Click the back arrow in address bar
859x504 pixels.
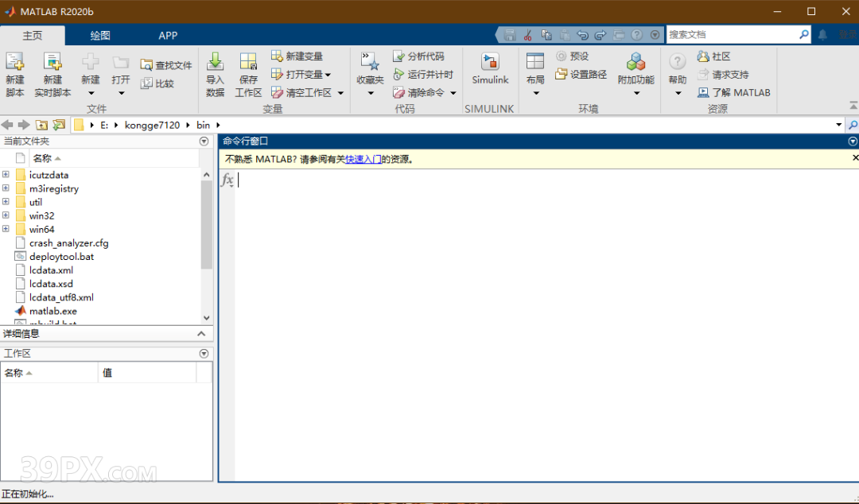[7, 125]
